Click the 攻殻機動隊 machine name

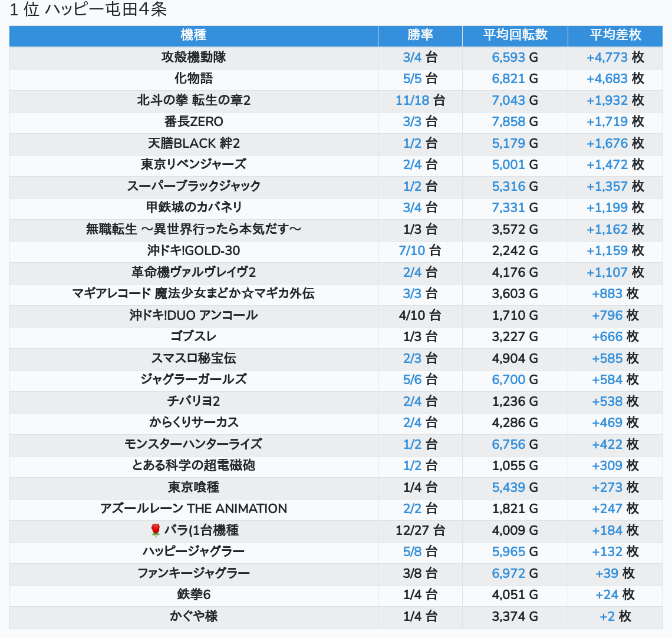[193, 57]
